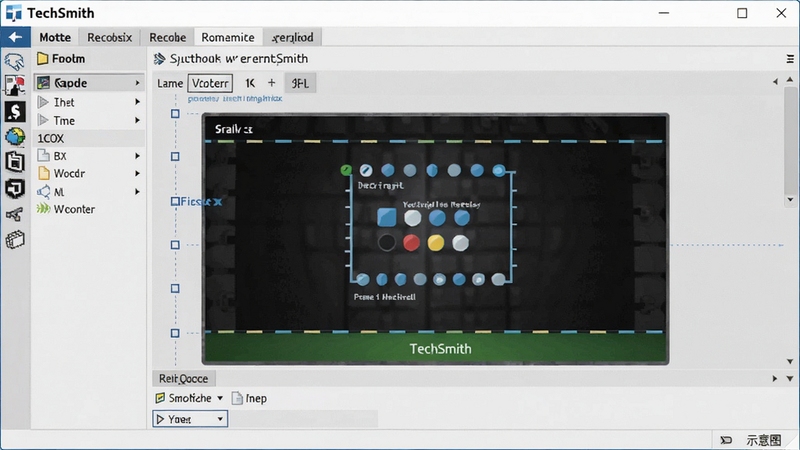Toggle the Ficsex checkbox
800x450 pixels.
[x=175, y=202]
